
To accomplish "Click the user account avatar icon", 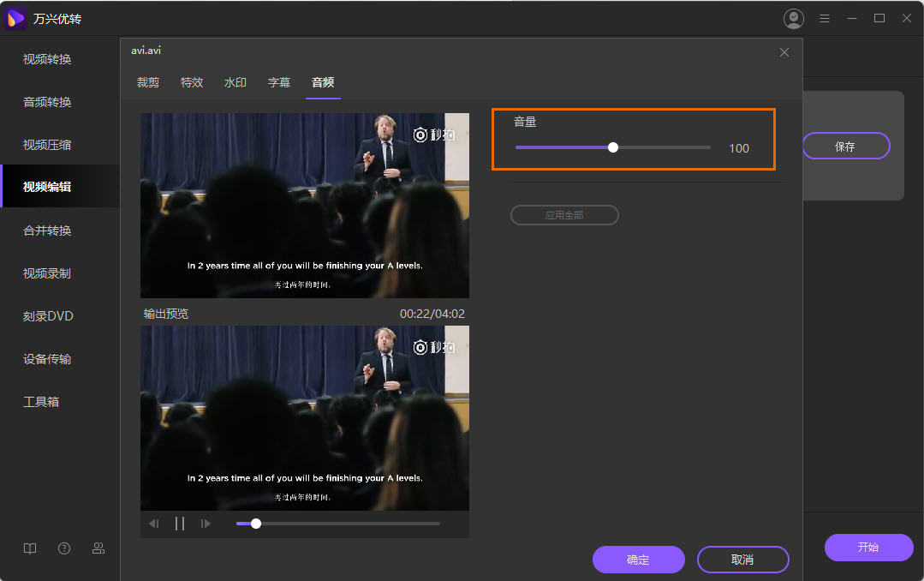I will [x=794, y=18].
